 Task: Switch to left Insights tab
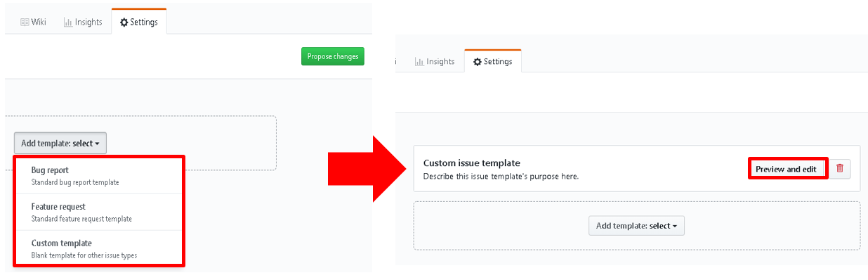[x=83, y=22]
